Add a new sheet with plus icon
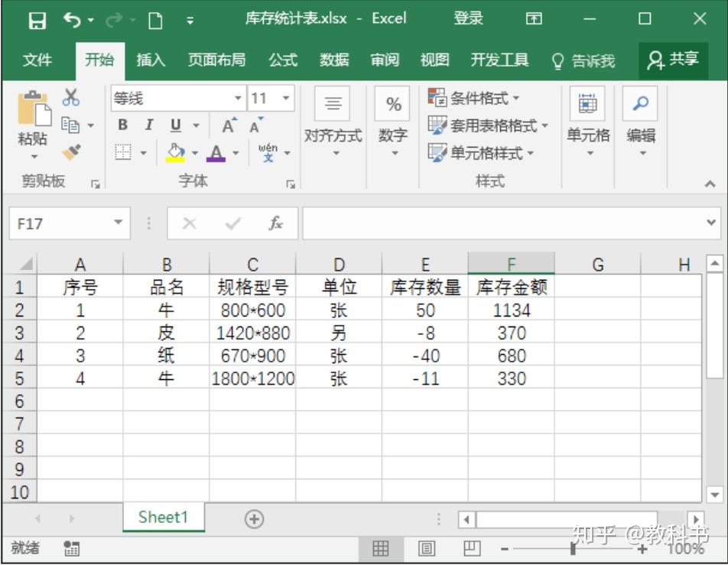Image resolution: width=728 pixels, height=565 pixels. coord(254,519)
